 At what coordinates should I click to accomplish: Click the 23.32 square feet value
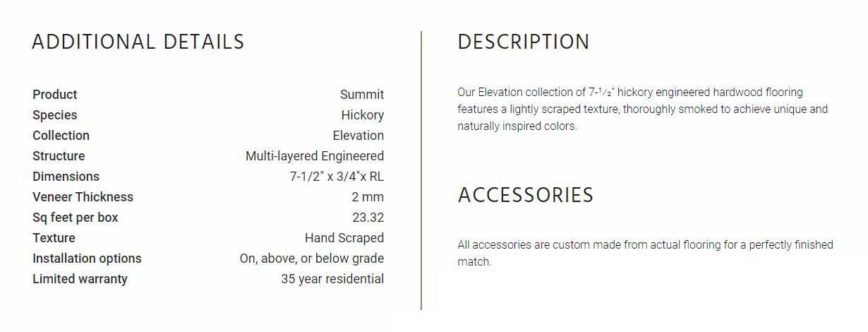pos(368,218)
